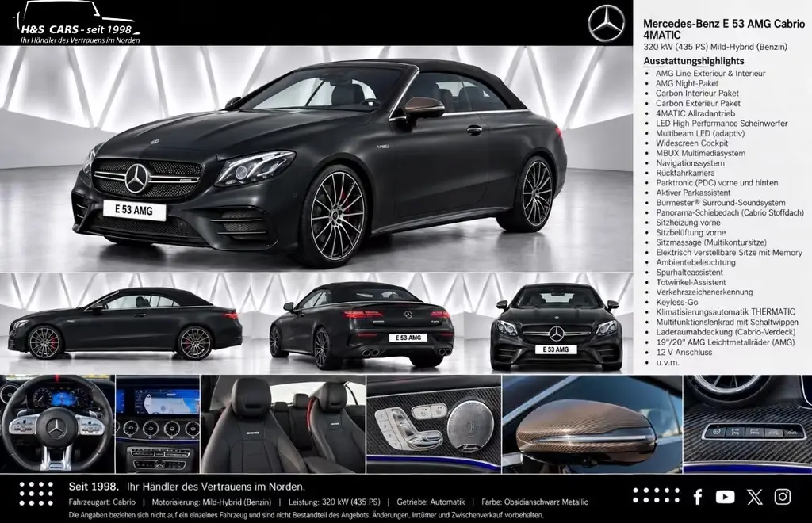Click the Ausstattungshighlights heading

coord(693,61)
